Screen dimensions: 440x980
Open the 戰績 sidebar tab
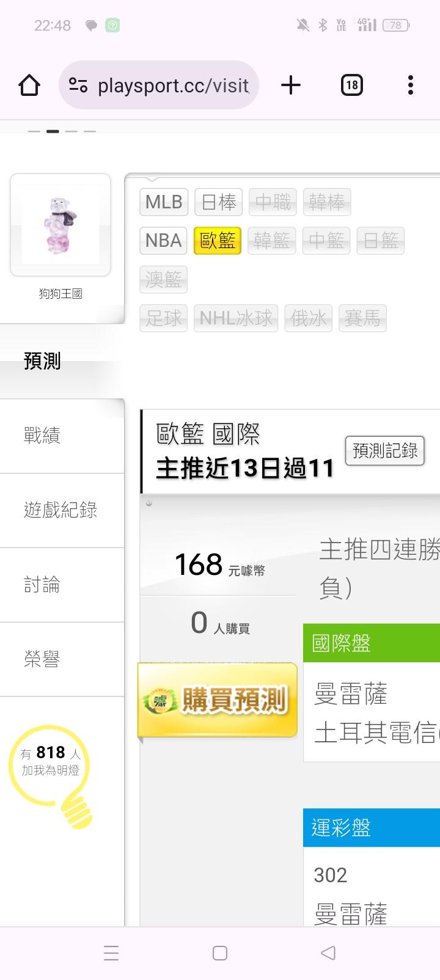62,436
